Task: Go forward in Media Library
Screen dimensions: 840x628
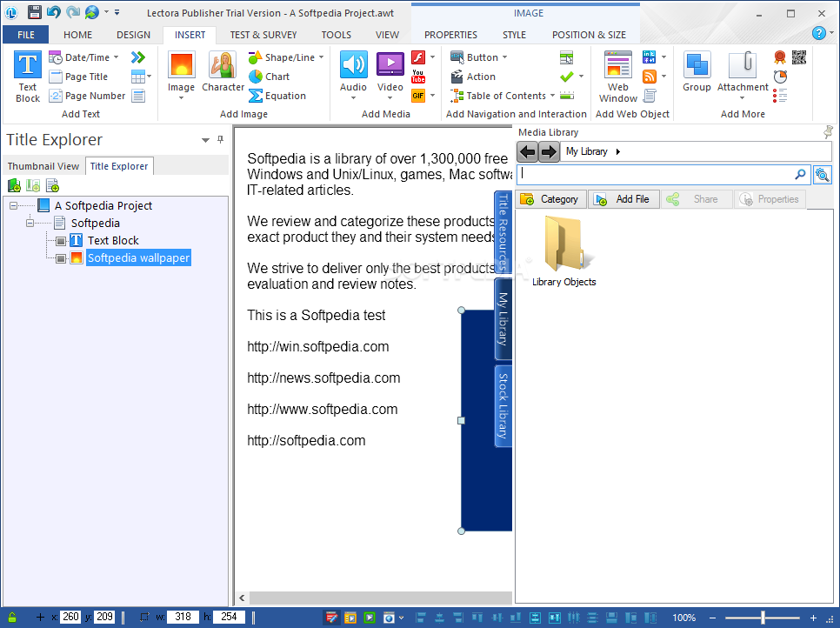Action: 549,152
